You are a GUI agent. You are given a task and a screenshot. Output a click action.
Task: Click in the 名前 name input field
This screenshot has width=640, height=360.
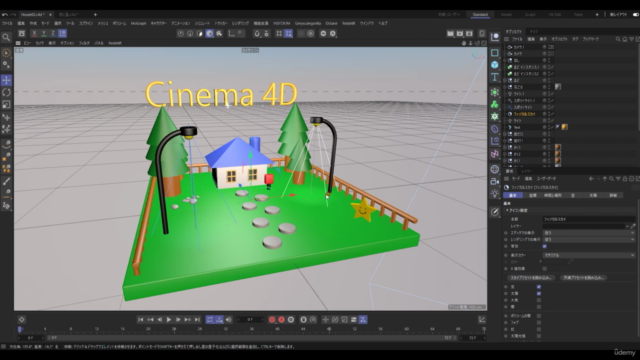589,219
